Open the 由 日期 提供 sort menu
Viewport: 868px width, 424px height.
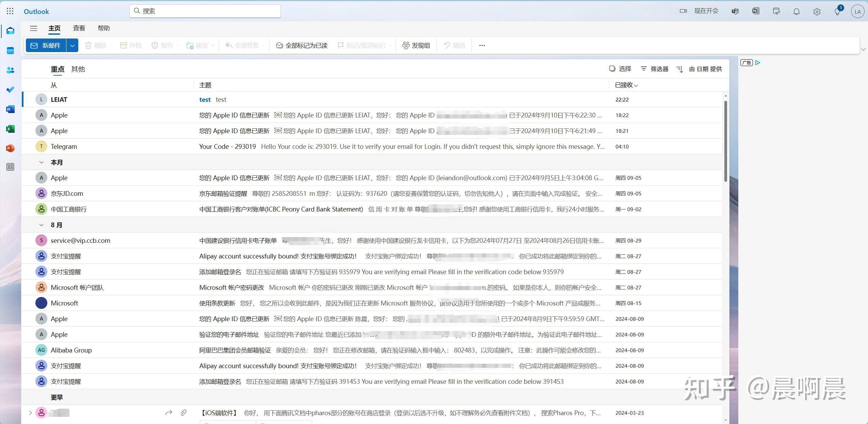[x=699, y=69]
